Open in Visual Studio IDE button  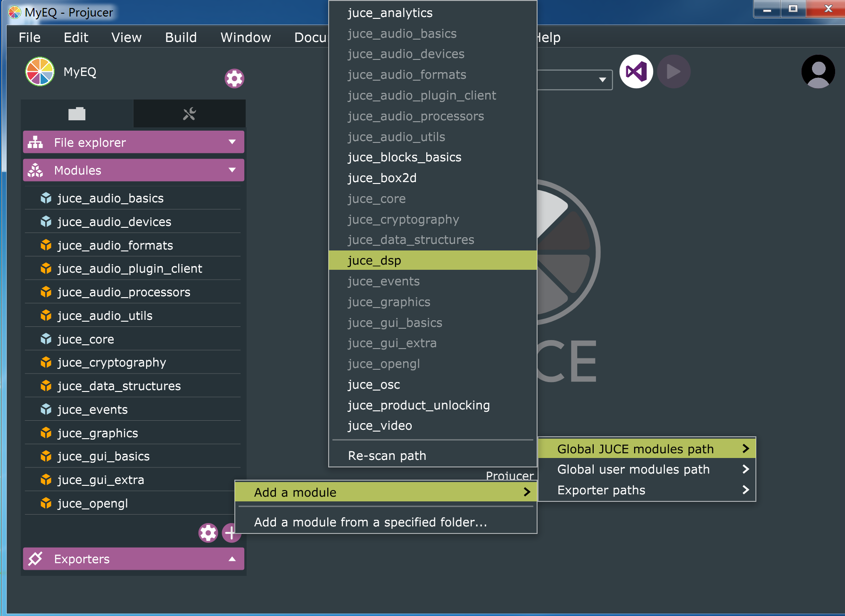point(636,72)
